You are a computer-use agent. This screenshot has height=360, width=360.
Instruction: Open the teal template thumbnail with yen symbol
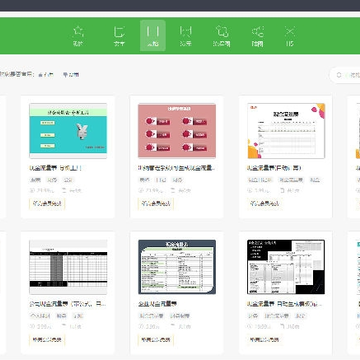click(x=68, y=131)
